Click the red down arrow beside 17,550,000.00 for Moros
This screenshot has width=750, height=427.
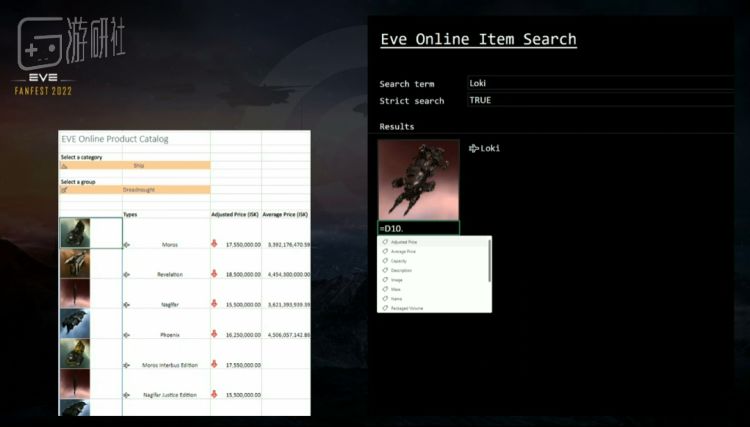[214, 244]
